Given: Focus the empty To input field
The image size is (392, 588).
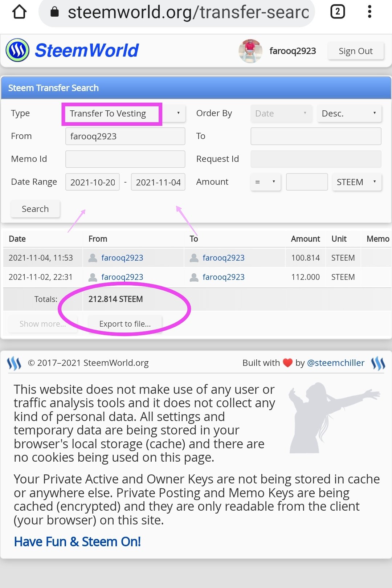Looking at the screenshot, I should pyautogui.click(x=316, y=136).
